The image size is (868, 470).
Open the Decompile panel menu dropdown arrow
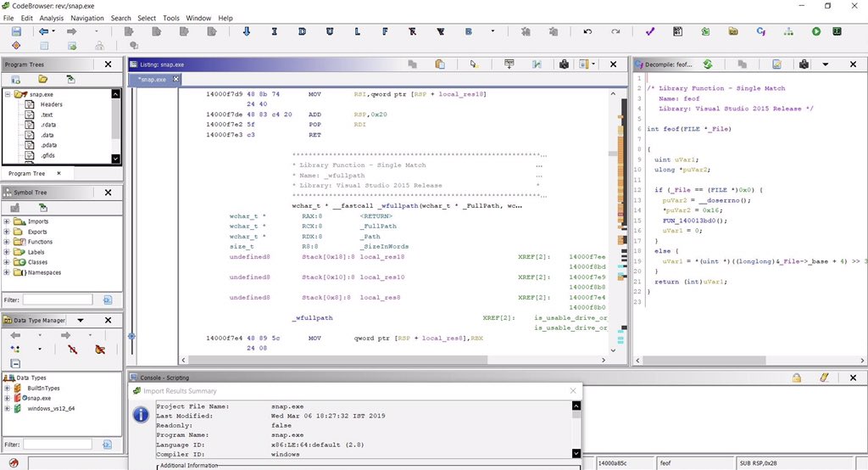pyautogui.click(x=826, y=64)
